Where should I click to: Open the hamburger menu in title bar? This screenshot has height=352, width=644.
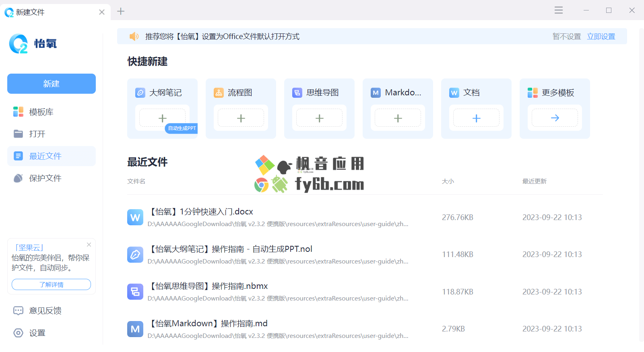pyautogui.click(x=559, y=10)
